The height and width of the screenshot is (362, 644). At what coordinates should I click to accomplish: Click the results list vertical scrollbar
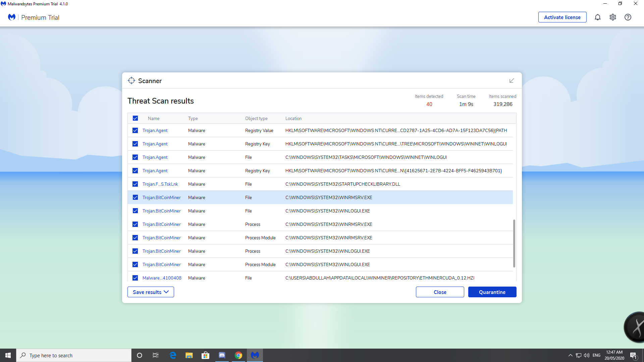coord(514,243)
